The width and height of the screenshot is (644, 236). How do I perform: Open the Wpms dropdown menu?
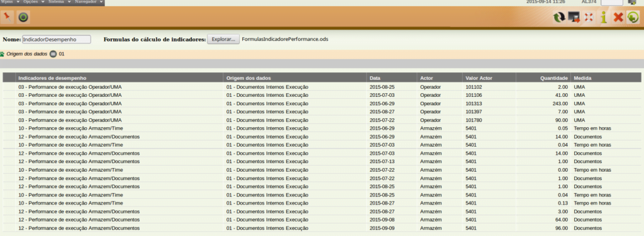[x=11, y=2]
